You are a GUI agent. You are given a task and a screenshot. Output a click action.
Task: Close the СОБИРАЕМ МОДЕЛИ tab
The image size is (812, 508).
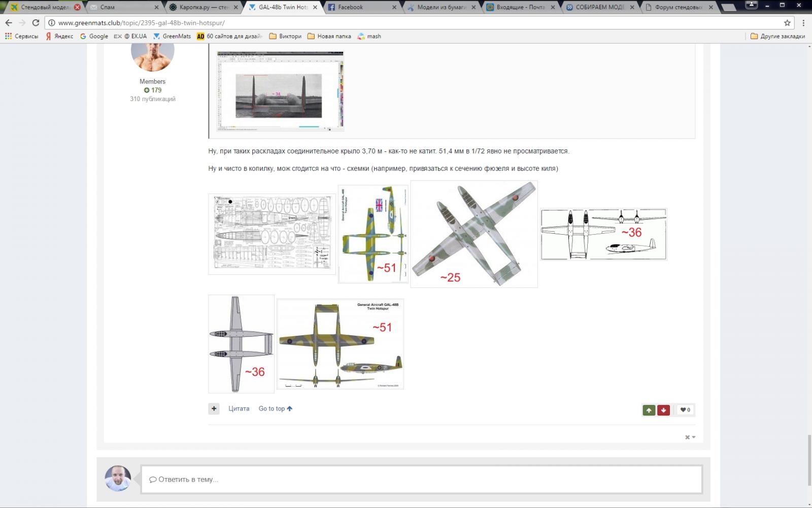pos(632,7)
